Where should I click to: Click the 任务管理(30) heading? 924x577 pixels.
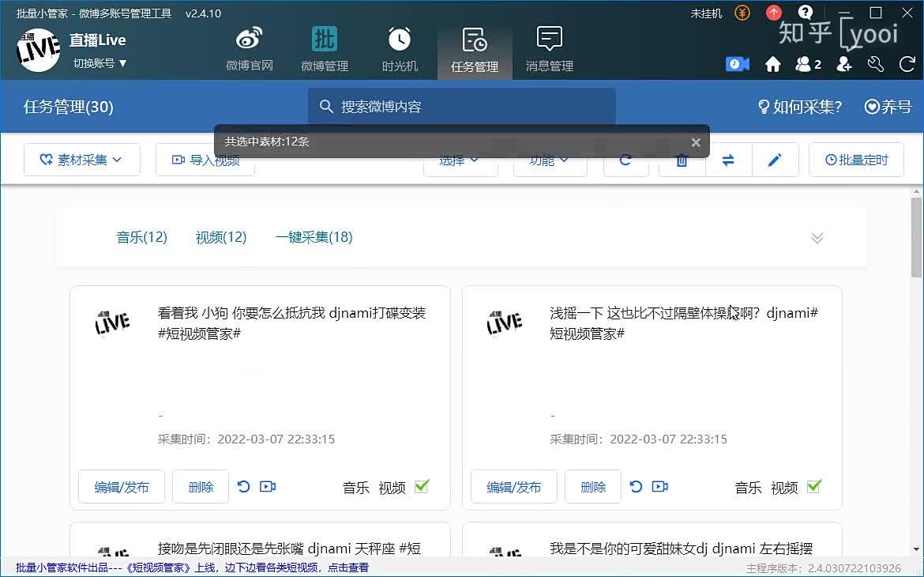(x=69, y=107)
